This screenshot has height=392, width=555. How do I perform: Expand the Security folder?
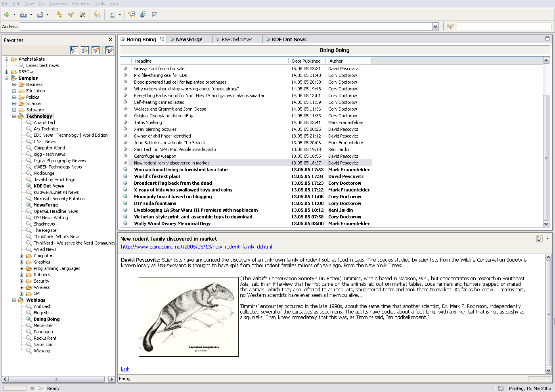(22, 281)
